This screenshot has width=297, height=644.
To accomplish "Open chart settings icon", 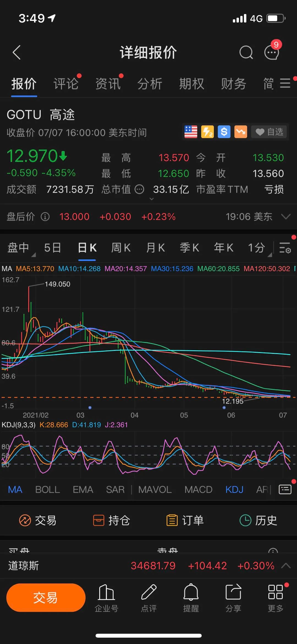I will (x=285, y=248).
